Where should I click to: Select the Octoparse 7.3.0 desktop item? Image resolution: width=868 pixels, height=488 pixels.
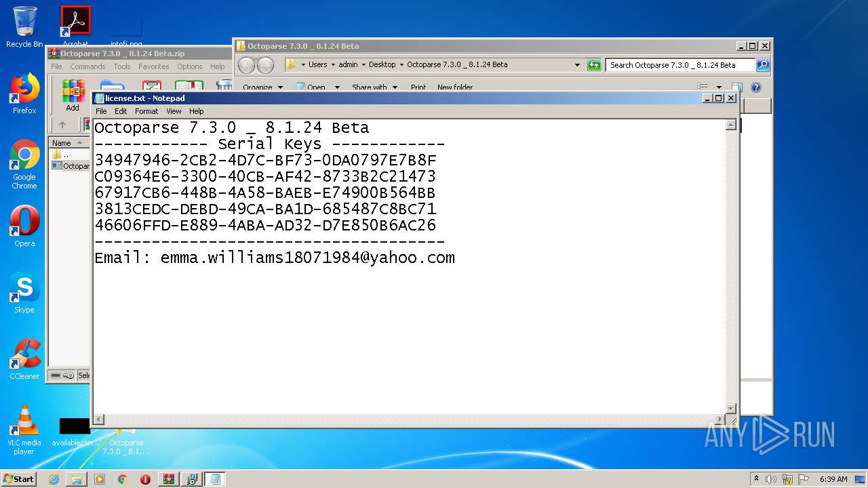point(126,441)
